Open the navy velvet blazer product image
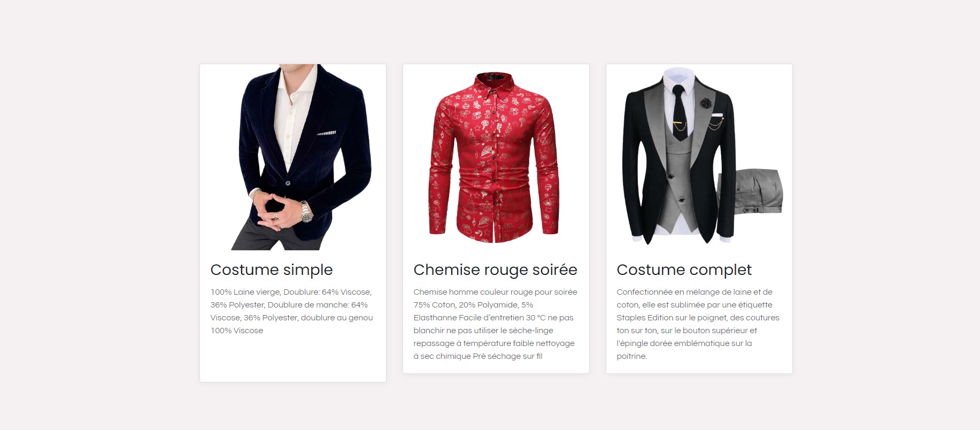Image resolution: width=980 pixels, height=430 pixels. coord(293,157)
